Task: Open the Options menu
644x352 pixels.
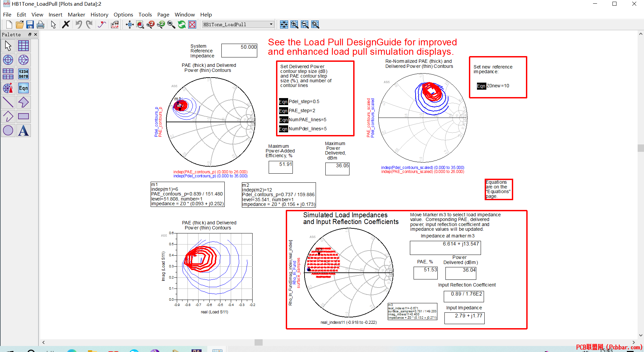Action: [x=123, y=14]
